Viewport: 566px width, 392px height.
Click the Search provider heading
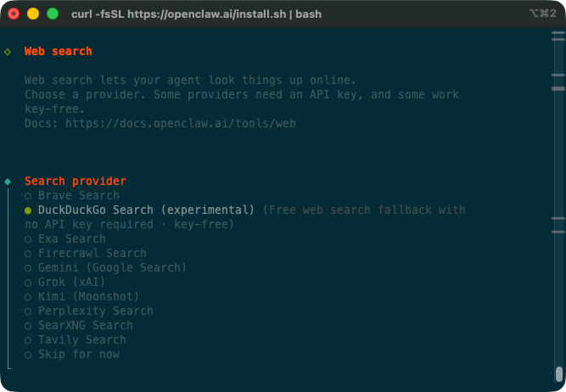point(75,182)
